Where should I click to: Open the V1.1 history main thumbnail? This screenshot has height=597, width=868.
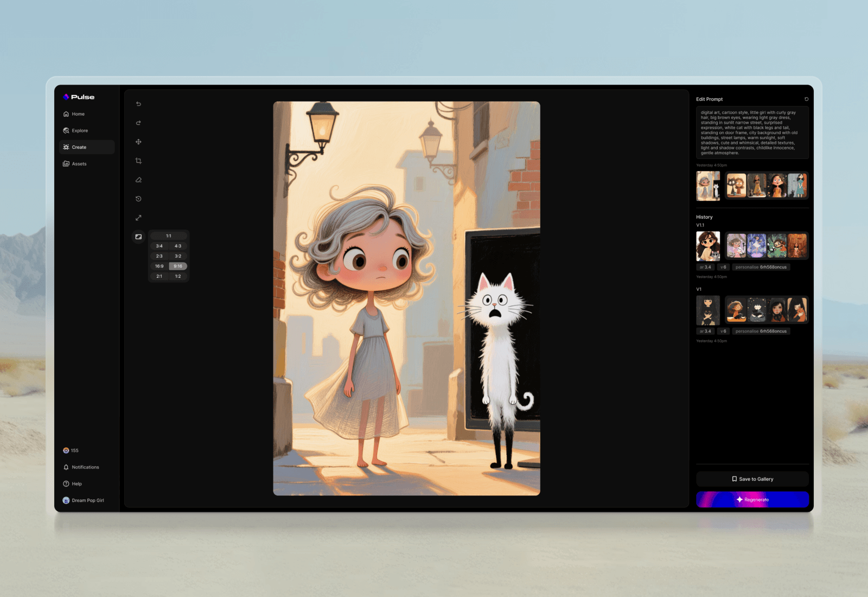pos(708,246)
